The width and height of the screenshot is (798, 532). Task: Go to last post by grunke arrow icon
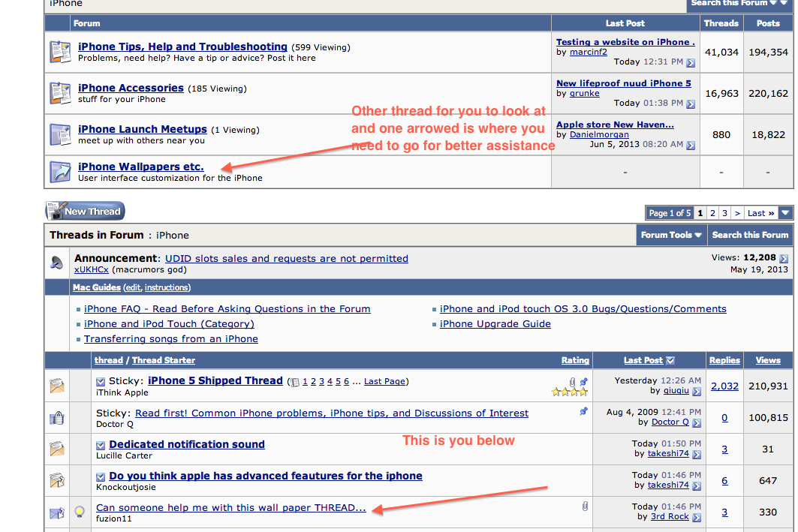click(691, 104)
